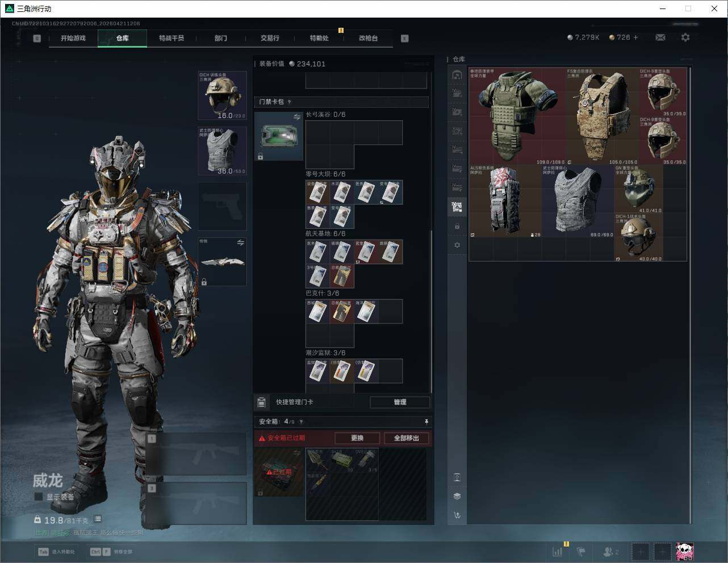
Task: Select the first 零号大坝 keycard
Action: click(318, 192)
